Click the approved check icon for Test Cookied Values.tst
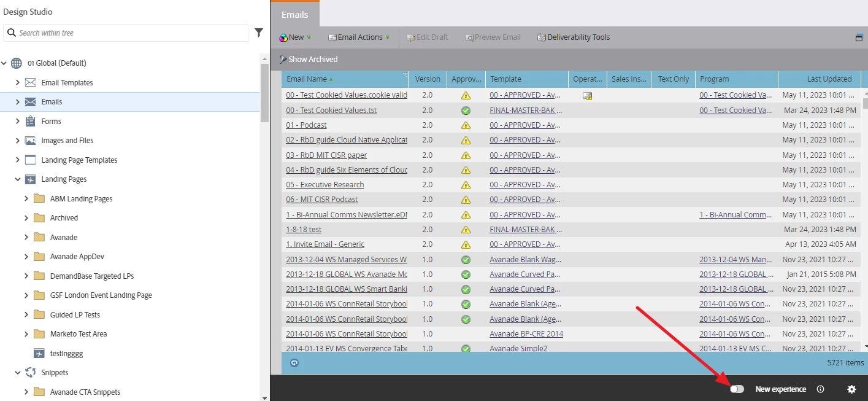868x401 pixels. tap(466, 111)
